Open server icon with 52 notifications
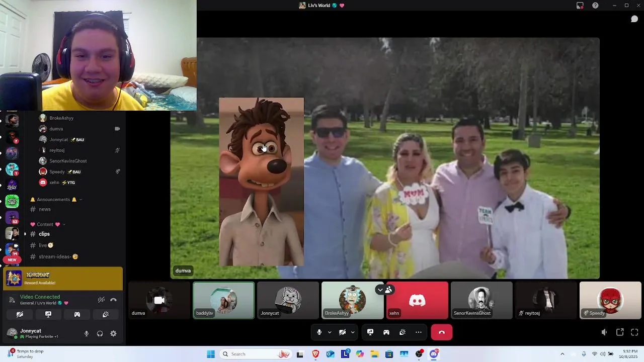The width and height of the screenshot is (644, 362). click(12, 218)
